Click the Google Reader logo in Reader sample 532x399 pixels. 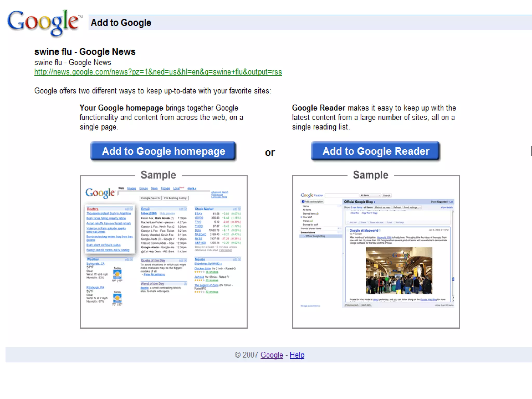311,195
